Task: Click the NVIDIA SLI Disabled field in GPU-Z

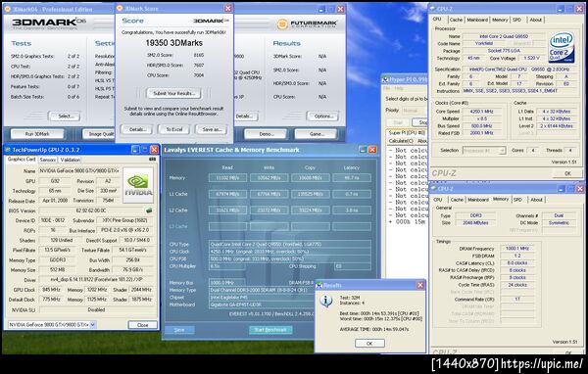Action: point(96,310)
